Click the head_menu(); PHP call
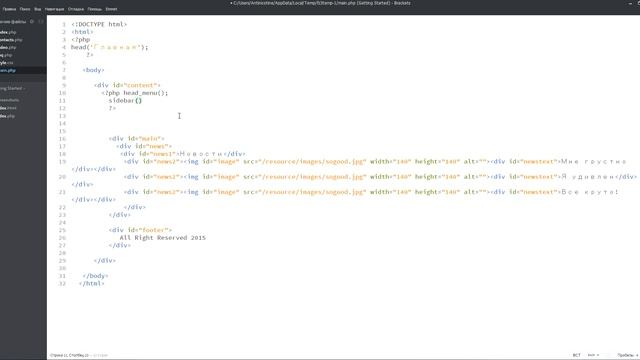This screenshot has height=360, width=640. 146,93
